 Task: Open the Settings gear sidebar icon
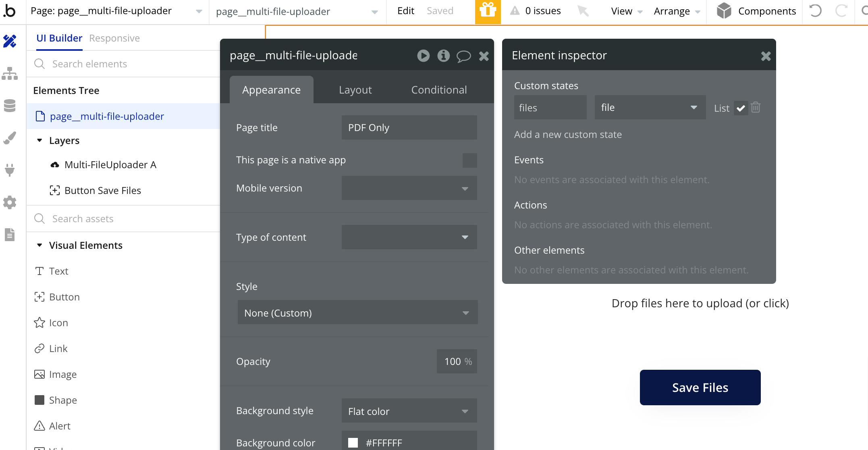point(10,202)
